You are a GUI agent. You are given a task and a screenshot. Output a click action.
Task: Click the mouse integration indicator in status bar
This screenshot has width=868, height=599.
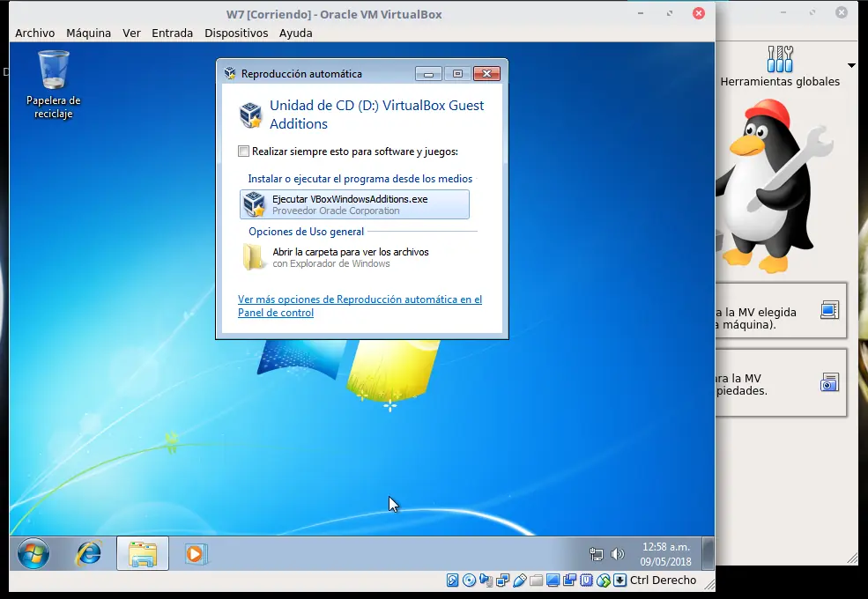coord(604,581)
